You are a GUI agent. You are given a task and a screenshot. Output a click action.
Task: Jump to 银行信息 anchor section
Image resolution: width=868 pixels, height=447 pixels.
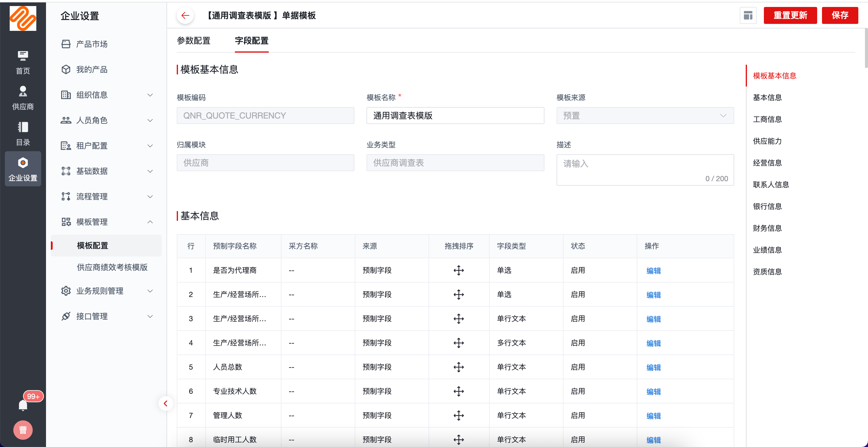(x=767, y=206)
